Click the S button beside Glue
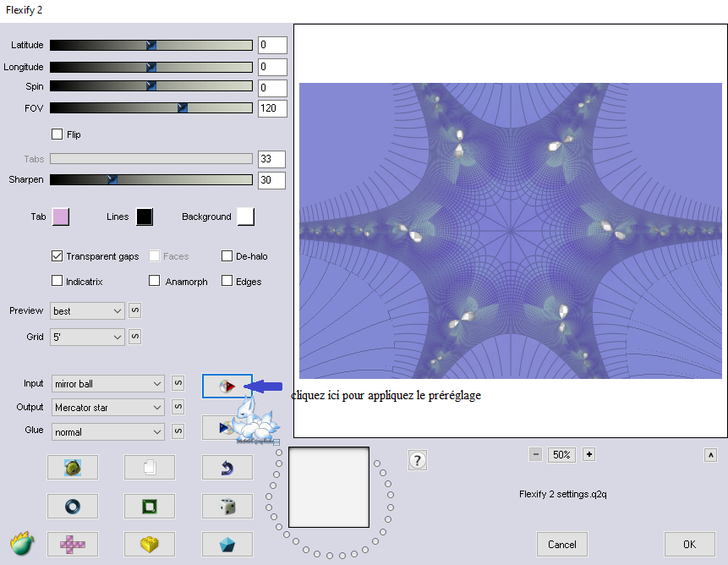This screenshot has width=728, height=565. [x=178, y=431]
